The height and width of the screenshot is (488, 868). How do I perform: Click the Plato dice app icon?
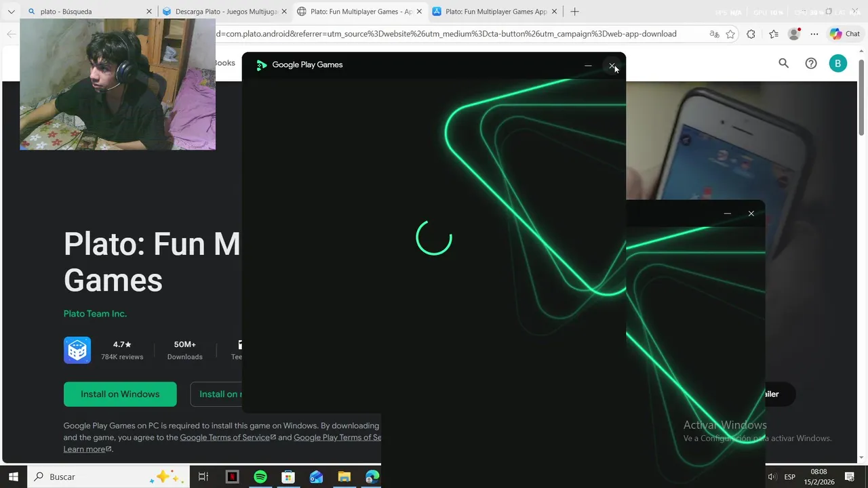click(77, 350)
